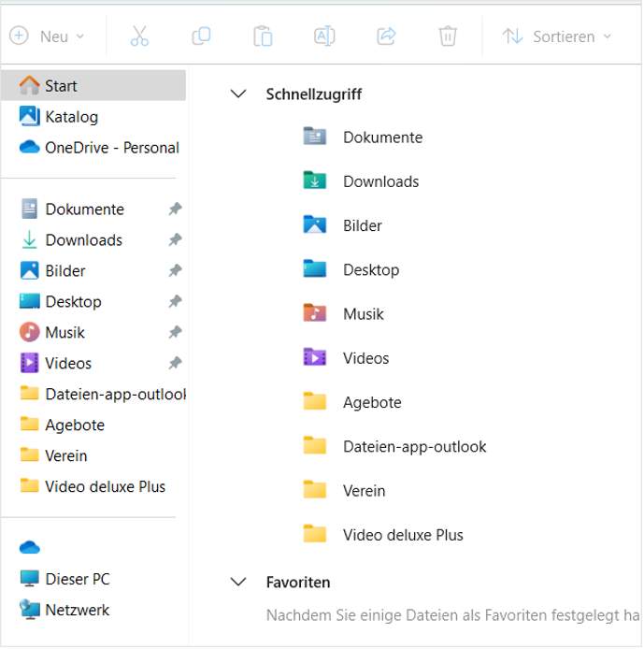Click the pin icon next to sidebar Musik

coord(176,332)
